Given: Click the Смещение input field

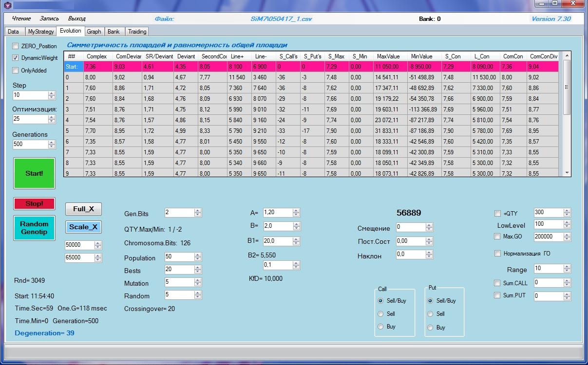Looking at the screenshot, I should tap(410, 227).
